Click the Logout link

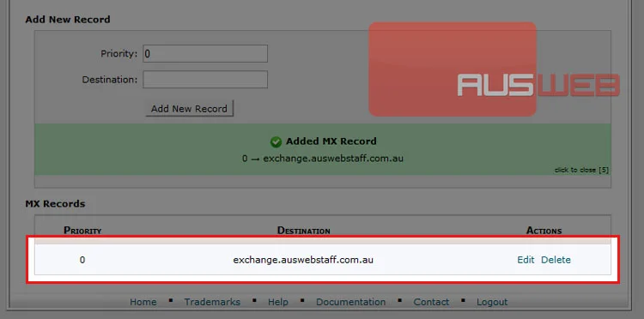pyautogui.click(x=492, y=302)
